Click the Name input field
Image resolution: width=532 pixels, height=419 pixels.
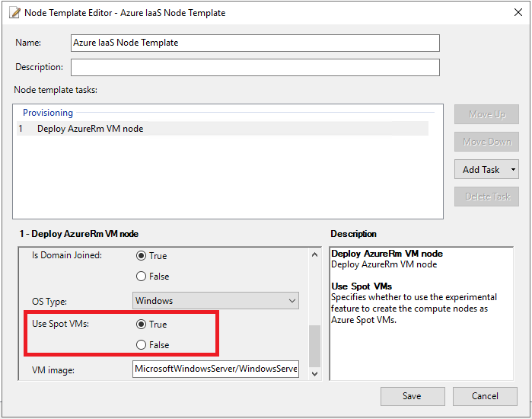[255, 43]
